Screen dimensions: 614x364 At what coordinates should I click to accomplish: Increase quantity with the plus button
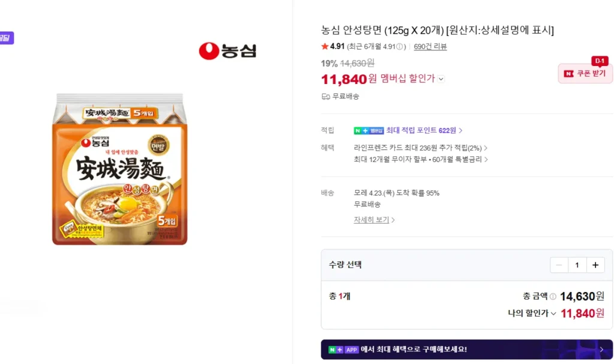point(595,265)
